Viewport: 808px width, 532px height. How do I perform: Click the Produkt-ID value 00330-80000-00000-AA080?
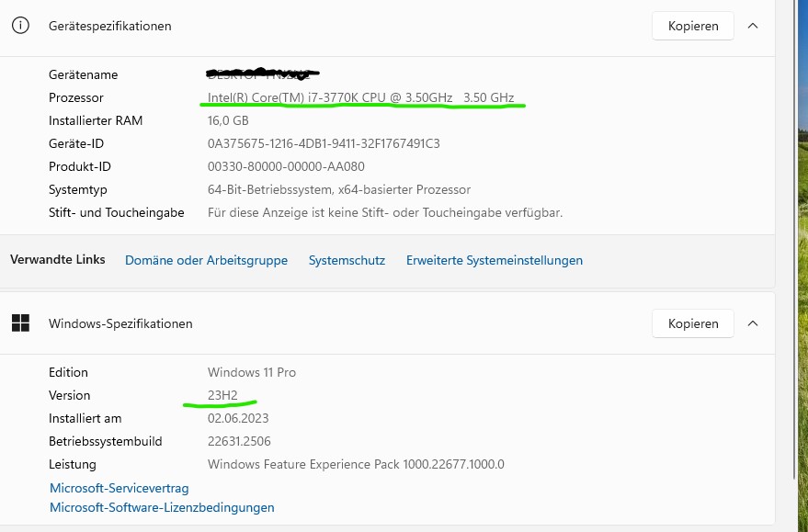coord(286,166)
